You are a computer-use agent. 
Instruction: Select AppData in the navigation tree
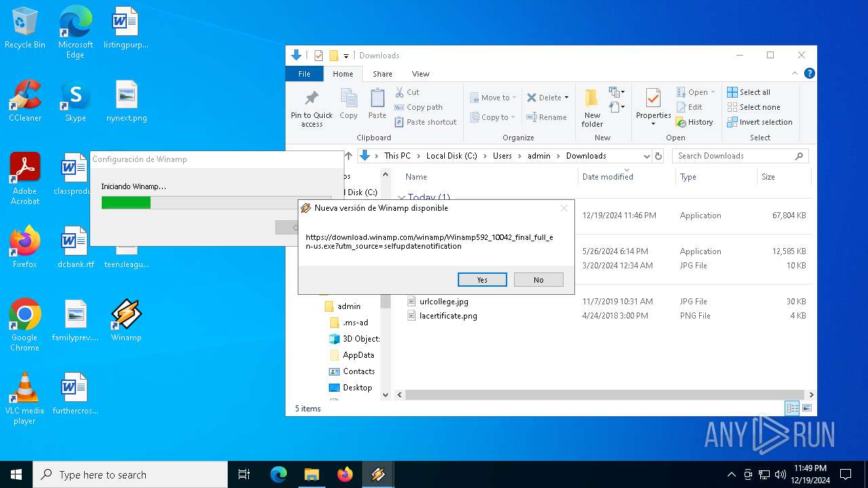click(351, 355)
